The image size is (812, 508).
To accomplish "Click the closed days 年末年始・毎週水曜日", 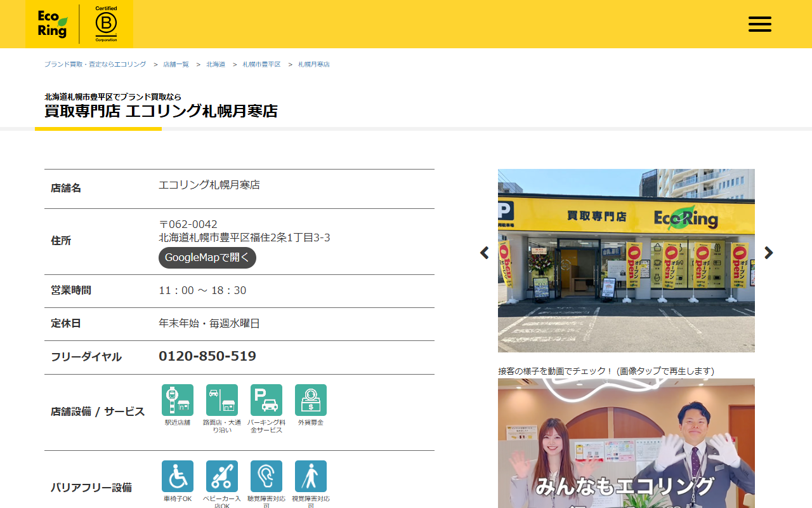I will click(x=209, y=323).
